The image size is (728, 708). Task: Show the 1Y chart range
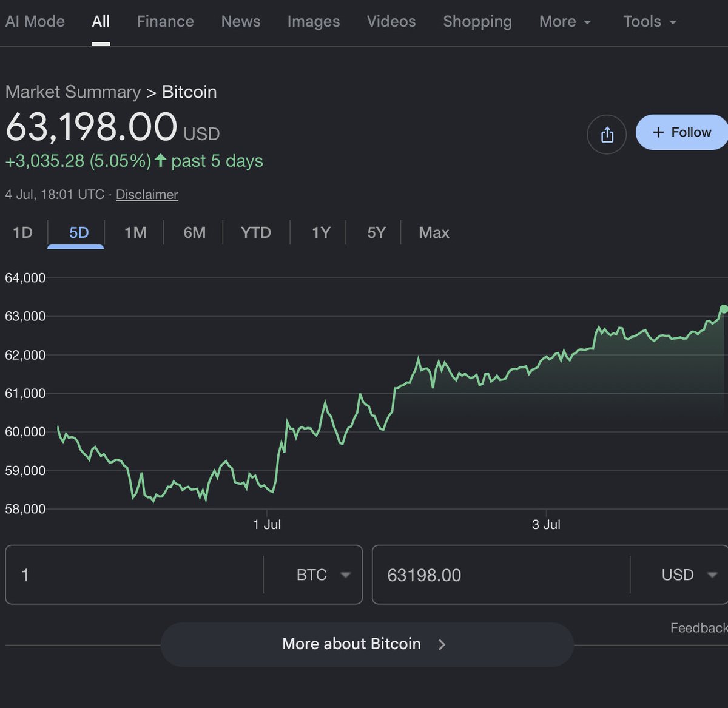tap(321, 232)
